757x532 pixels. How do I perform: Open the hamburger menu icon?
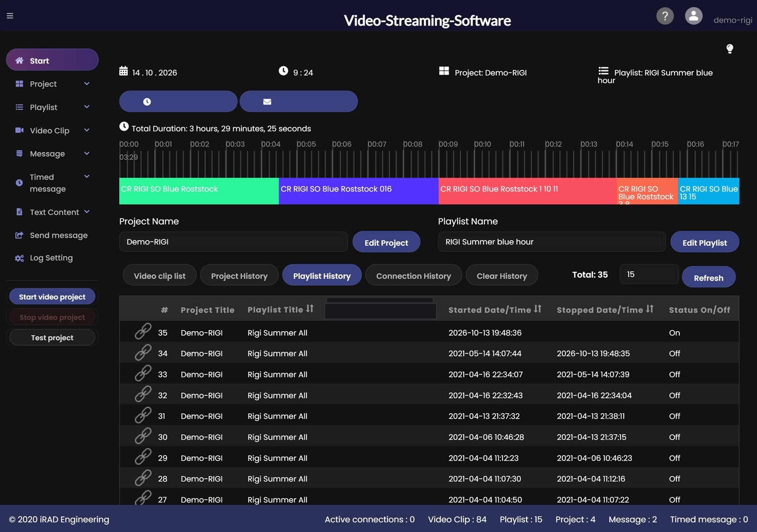10,16
